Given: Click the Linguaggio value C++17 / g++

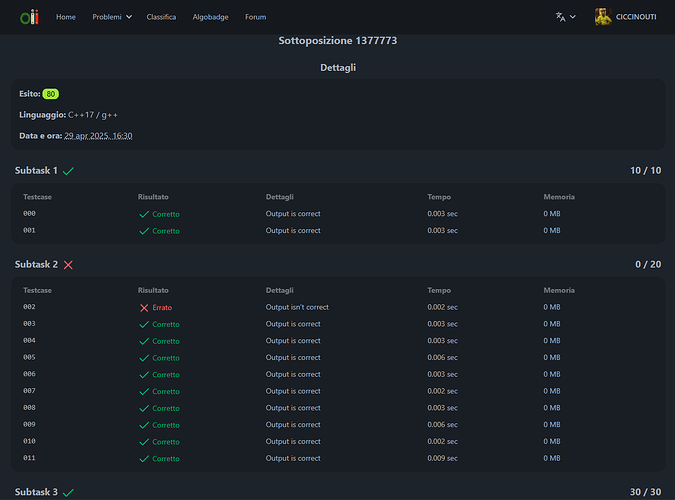Looking at the screenshot, I should (93, 115).
